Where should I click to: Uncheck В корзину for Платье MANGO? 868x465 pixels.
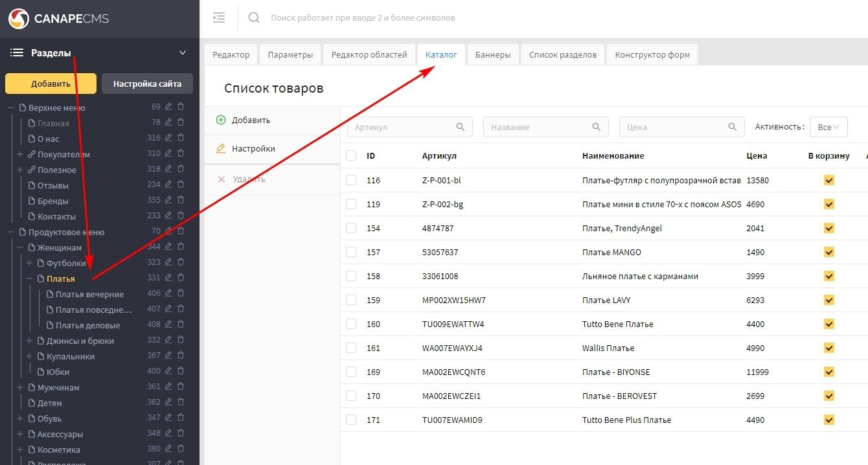829,252
